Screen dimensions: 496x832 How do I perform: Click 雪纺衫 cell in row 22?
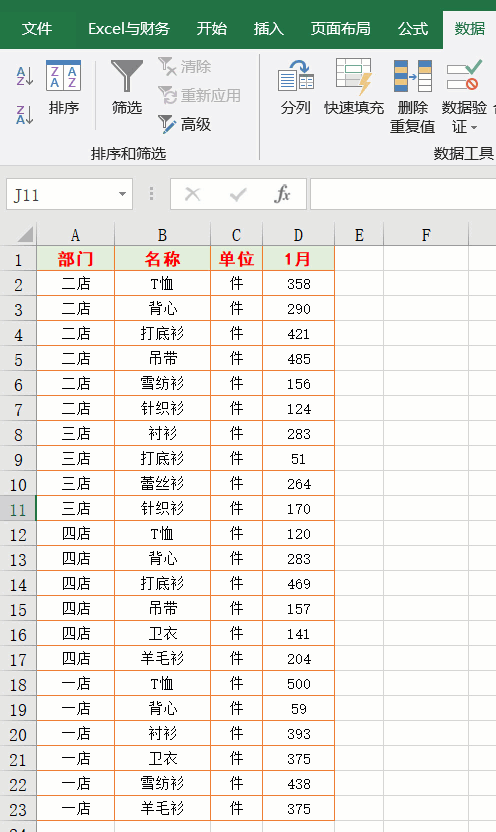click(x=162, y=783)
